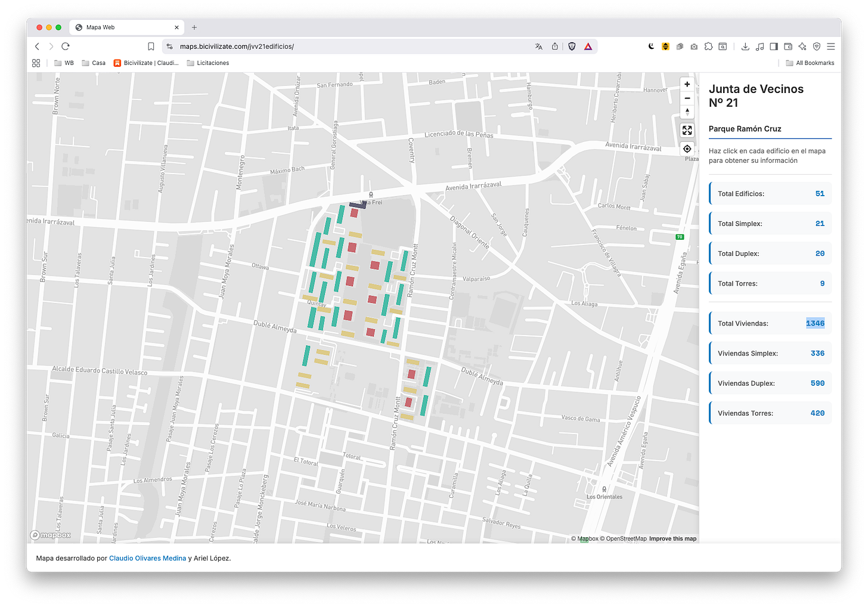The image size is (868, 607).
Task: Open a new browser tab
Action: pyautogui.click(x=194, y=27)
